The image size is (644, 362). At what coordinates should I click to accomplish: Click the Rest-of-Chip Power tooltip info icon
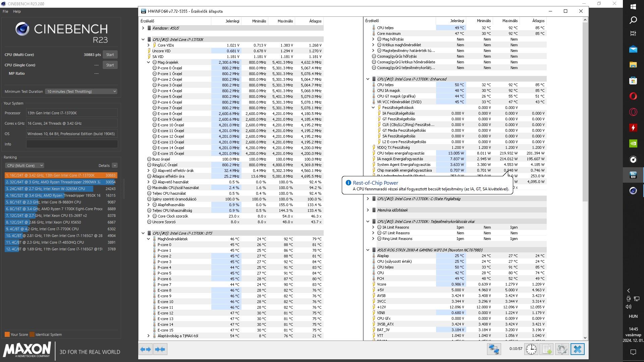point(348,183)
